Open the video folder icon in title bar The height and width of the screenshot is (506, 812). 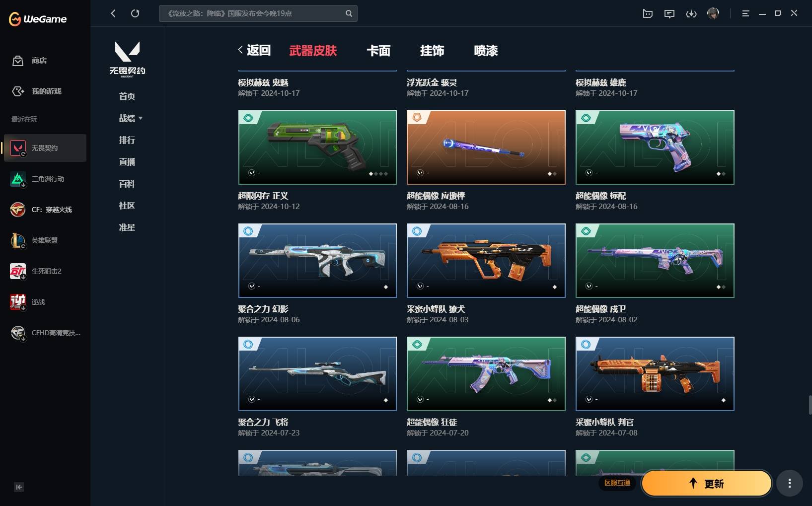point(648,13)
